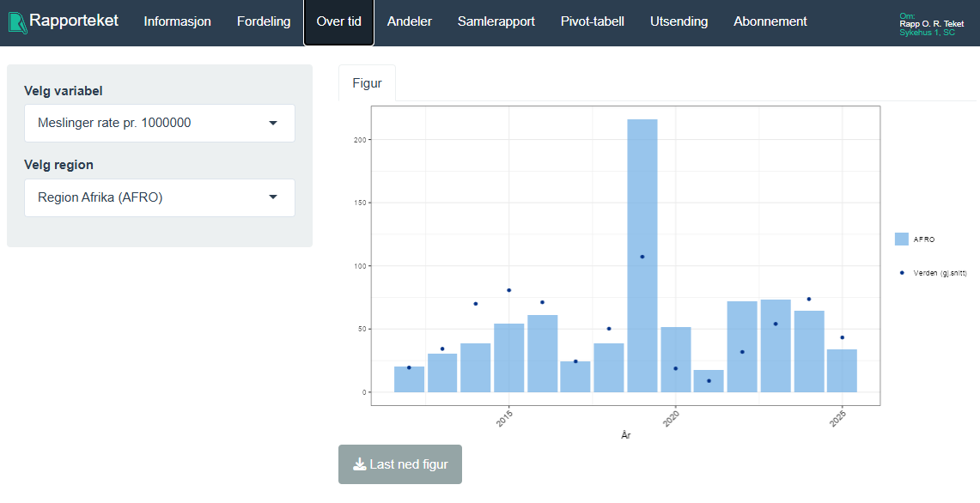
Task: Select the Meslinger rate pr. 1000000 field
Action: pos(146,123)
